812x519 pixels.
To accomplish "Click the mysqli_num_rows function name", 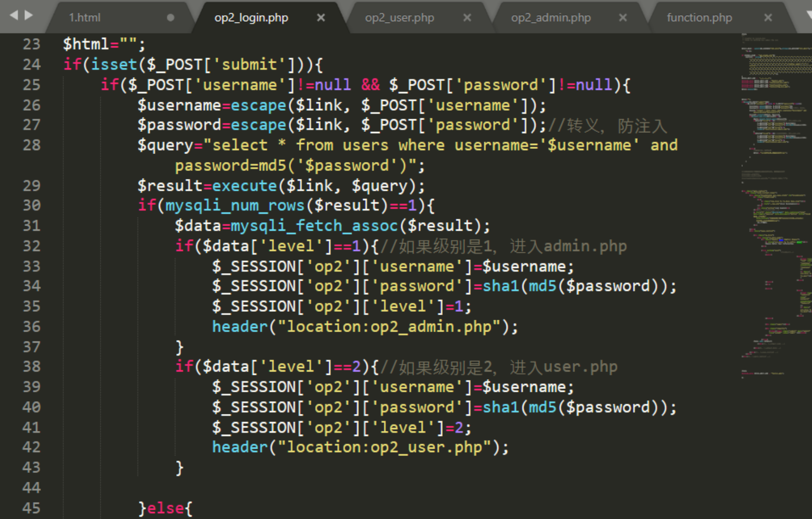I will (x=235, y=205).
